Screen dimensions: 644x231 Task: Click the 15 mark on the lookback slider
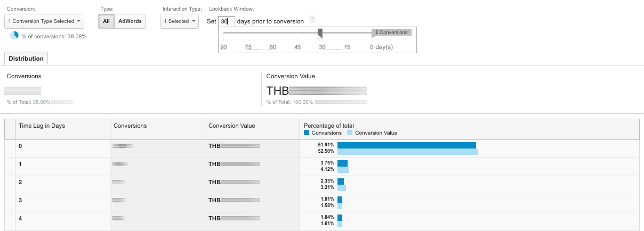[x=347, y=47]
